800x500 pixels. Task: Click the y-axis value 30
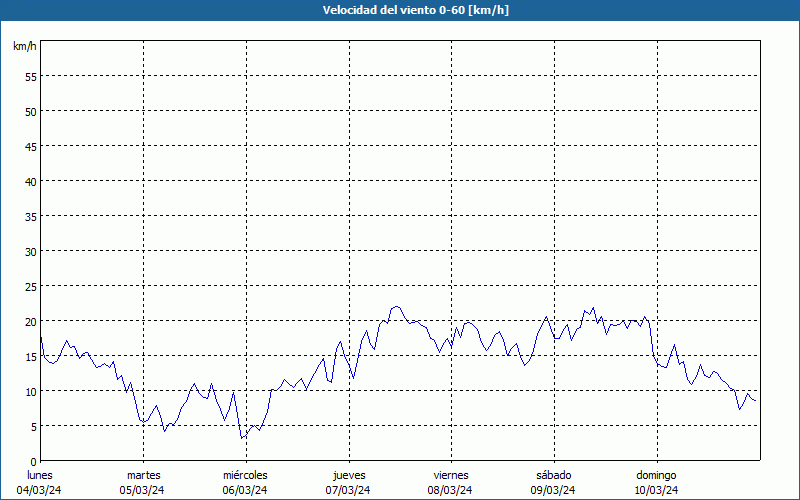[x=31, y=252]
